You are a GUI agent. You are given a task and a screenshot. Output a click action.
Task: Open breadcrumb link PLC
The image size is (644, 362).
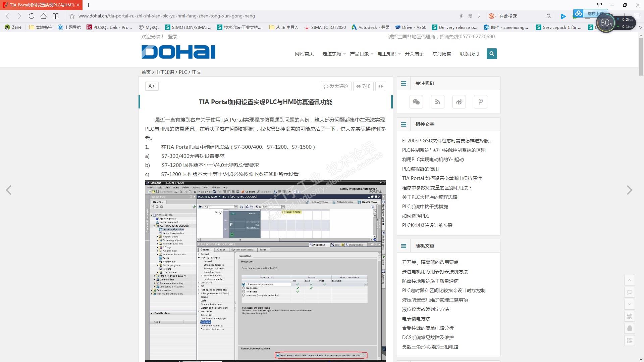point(183,72)
